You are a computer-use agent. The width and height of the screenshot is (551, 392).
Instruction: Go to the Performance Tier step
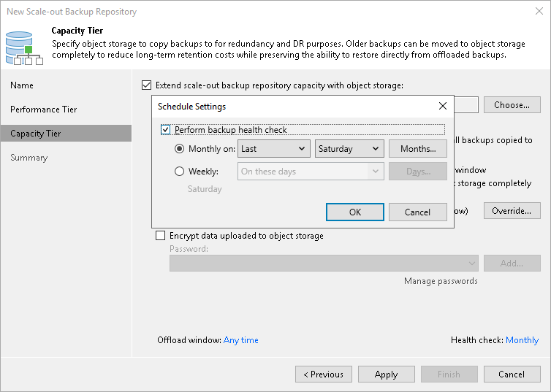[x=43, y=109]
